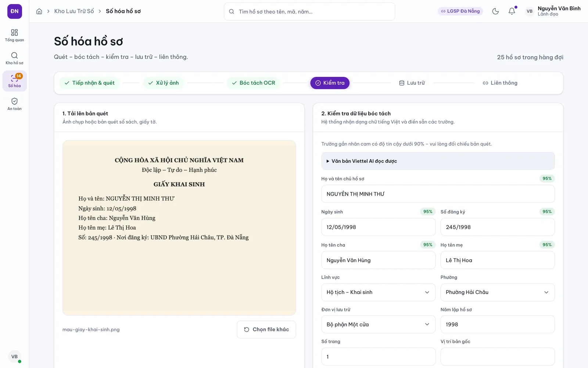Click the 95% badge beside Họ và tên
The width and height of the screenshot is (588, 368).
point(547,178)
